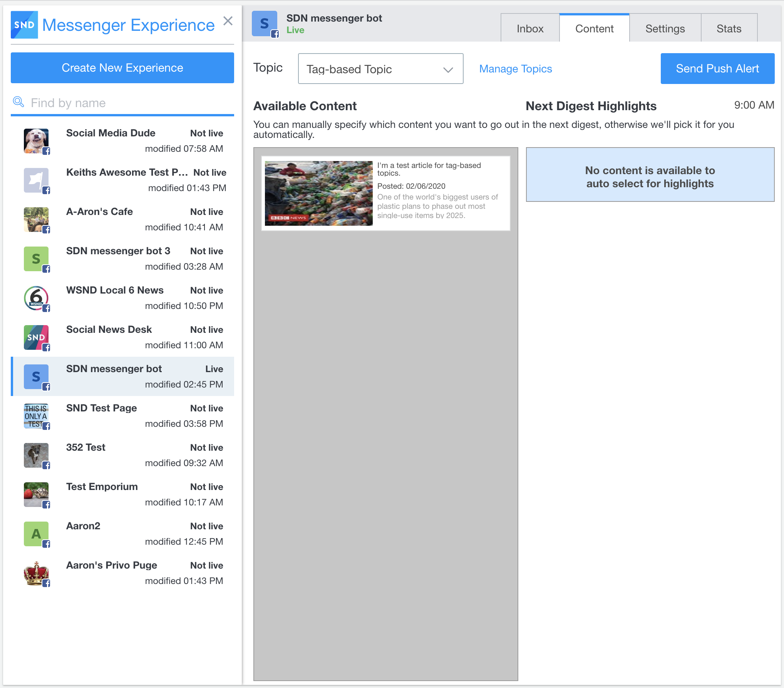Click Test Emporium turtle avatar
This screenshot has height=688, width=784.
(36, 495)
